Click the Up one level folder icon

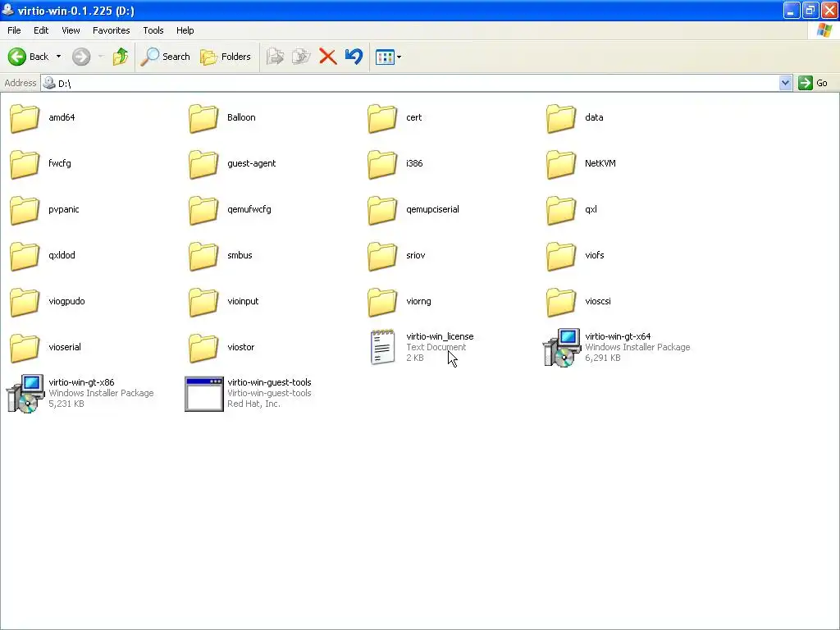121,57
